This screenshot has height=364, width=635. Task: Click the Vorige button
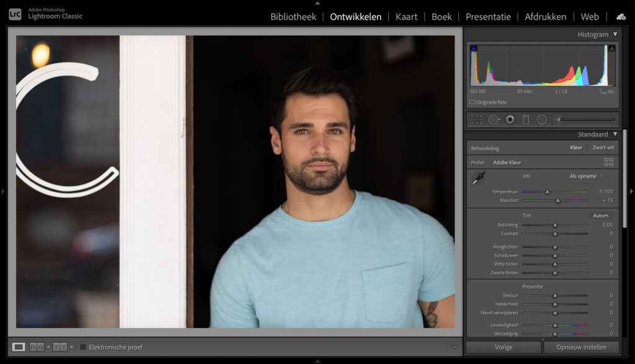504,347
